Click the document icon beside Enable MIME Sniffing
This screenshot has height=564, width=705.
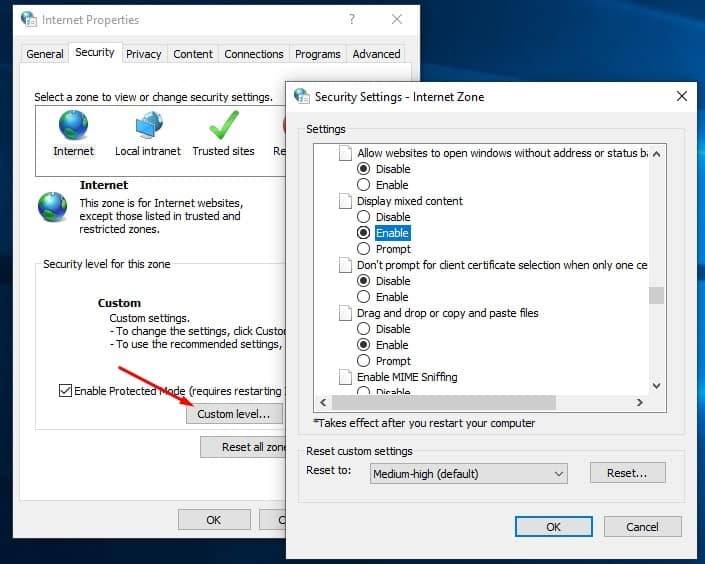click(x=345, y=377)
